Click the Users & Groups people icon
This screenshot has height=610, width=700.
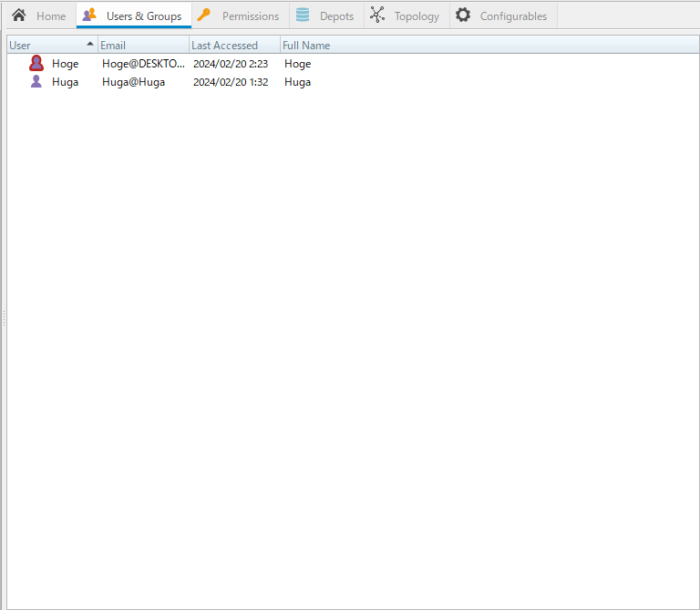89,15
